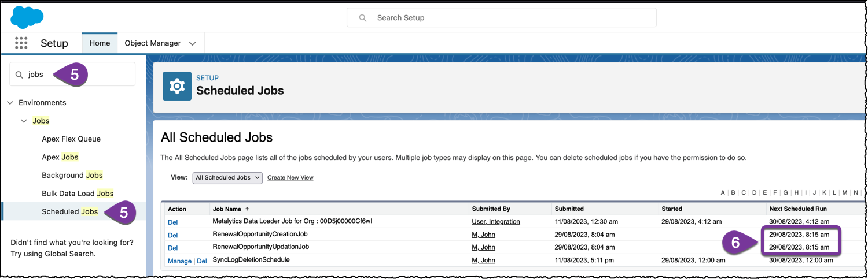
Task: Switch to the Object Manager tab
Action: tap(153, 43)
